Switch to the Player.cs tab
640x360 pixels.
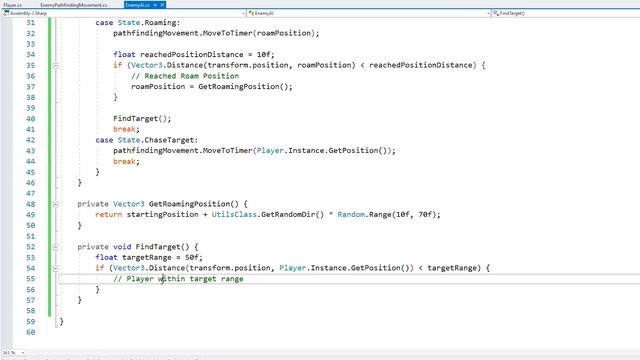click(x=13, y=5)
